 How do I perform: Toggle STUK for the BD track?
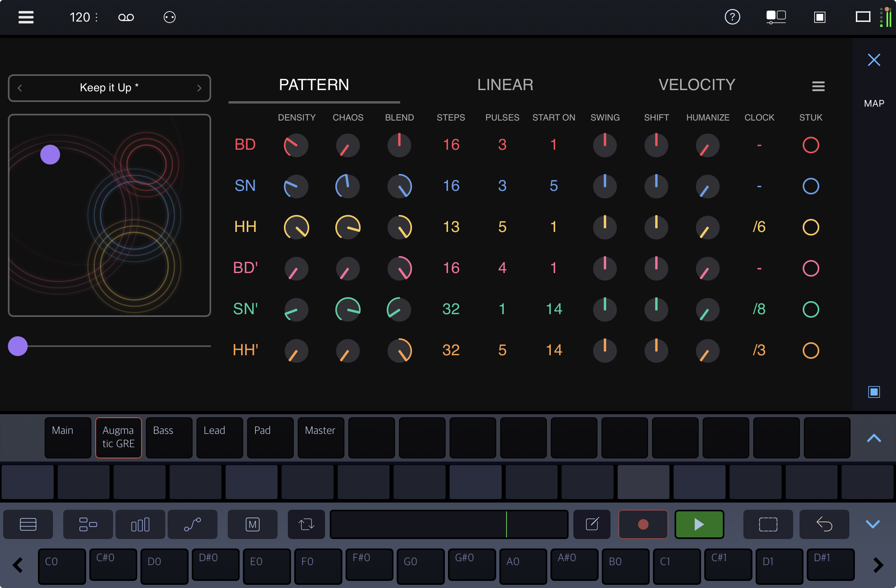point(811,145)
